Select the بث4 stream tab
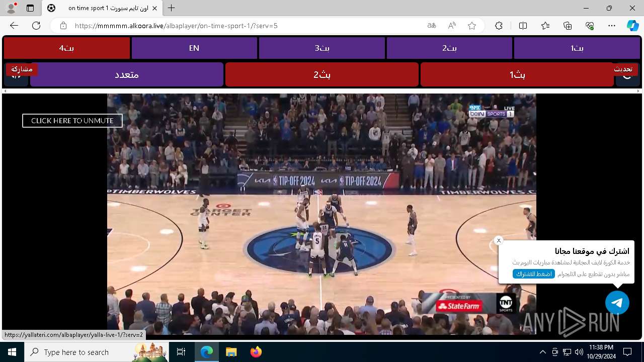Viewport: 644px width, 362px height. coord(67,48)
